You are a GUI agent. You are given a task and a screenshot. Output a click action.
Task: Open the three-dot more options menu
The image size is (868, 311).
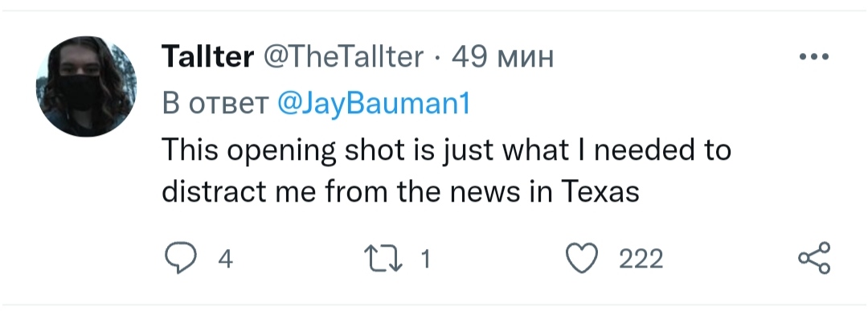(813, 56)
